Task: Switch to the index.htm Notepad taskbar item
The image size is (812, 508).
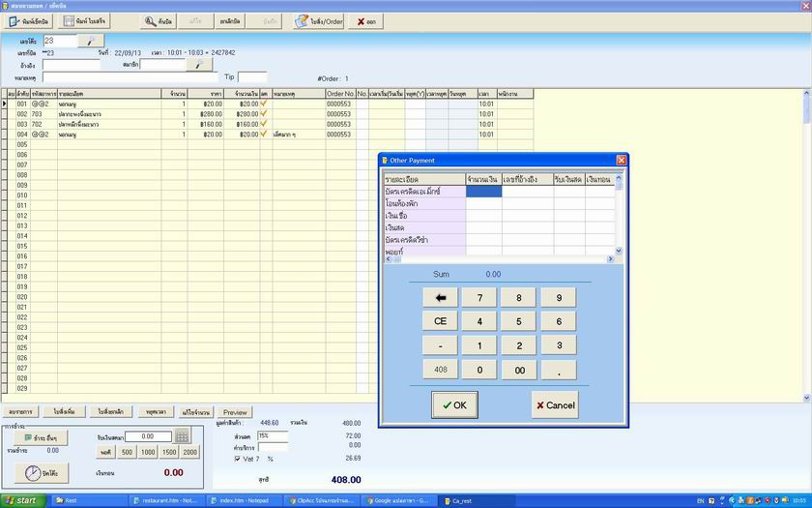Action: [x=242, y=500]
